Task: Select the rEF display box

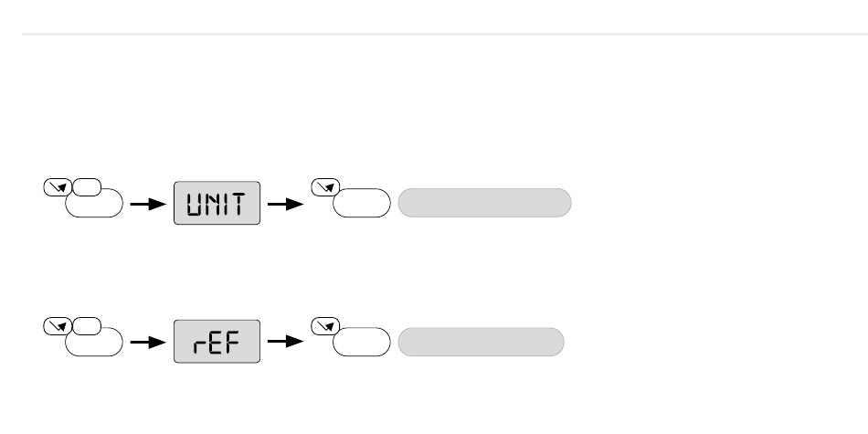Action: point(217,342)
